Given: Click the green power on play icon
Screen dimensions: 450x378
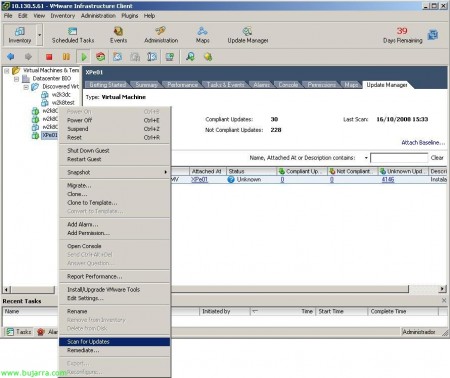Looking at the screenshot, I should (84, 57).
